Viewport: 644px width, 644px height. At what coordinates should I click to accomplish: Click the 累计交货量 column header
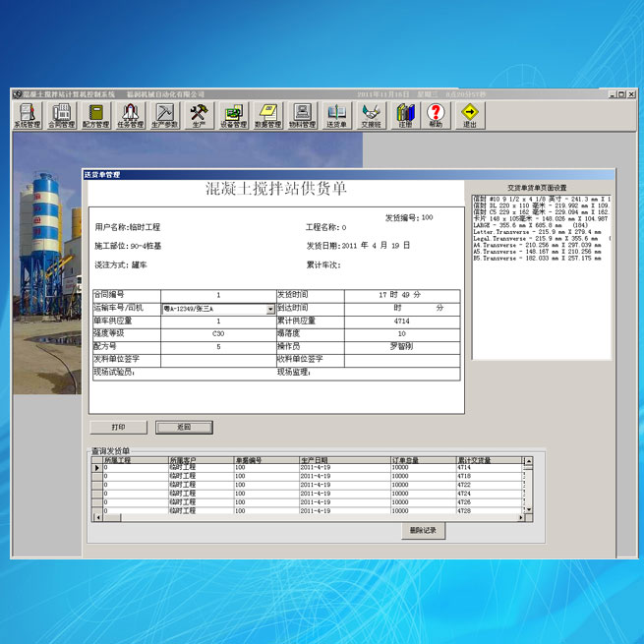tap(490, 460)
